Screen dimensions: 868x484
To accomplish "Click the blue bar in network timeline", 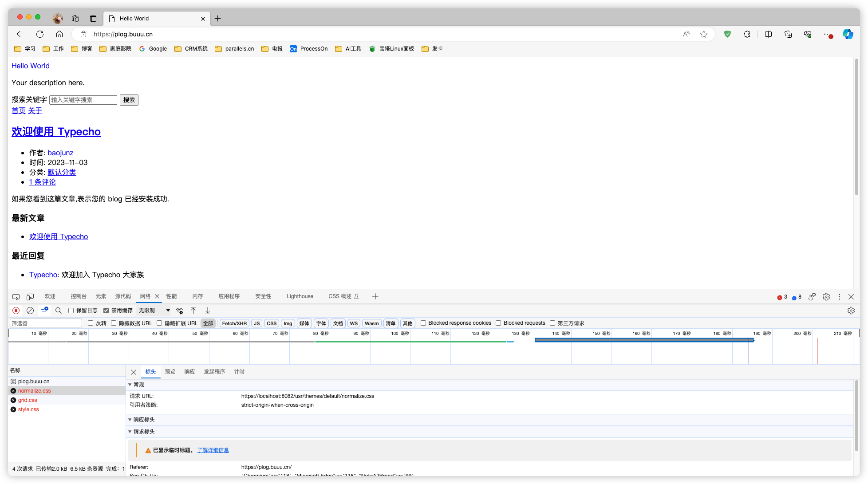I will [644, 340].
